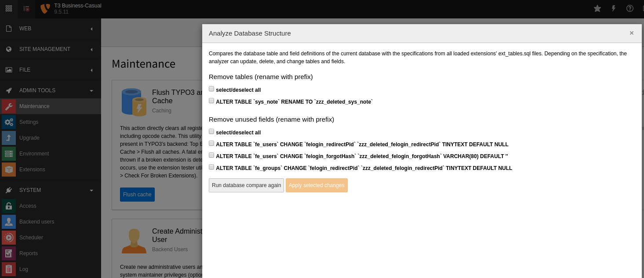644x278 pixels.
Task: Expand the Site Management section
Action: click(51, 49)
